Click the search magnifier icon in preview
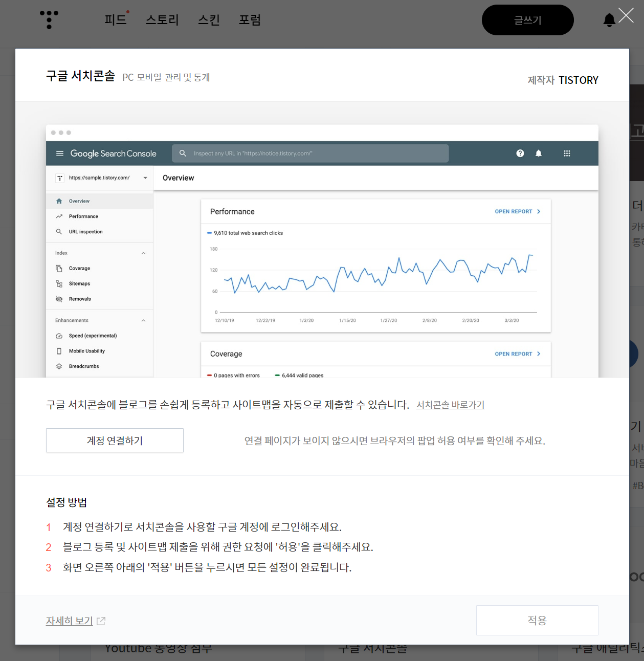644x661 pixels. tap(183, 153)
